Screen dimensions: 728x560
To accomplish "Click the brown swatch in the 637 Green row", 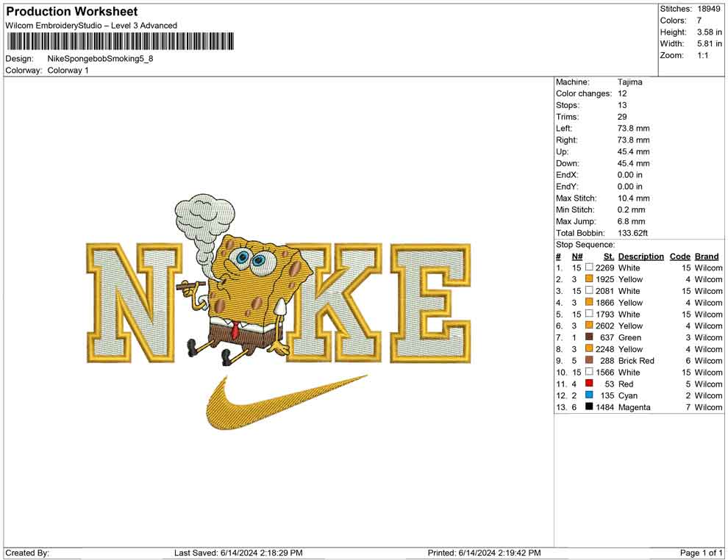I will [x=589, y=337].
